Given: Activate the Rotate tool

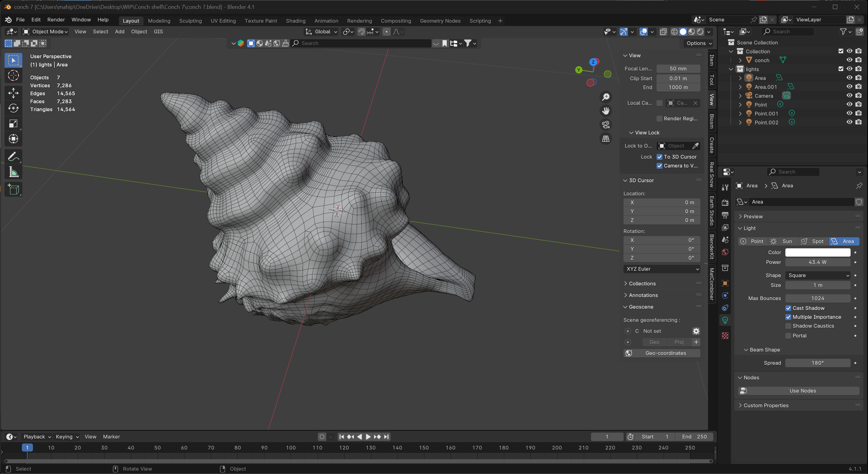Looking at the screenshot, I should [x=13, y=108].
